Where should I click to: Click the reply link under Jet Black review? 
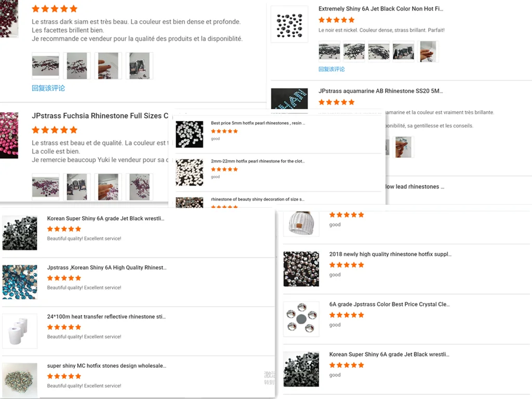pyautogui.click(x=331, y=69)
